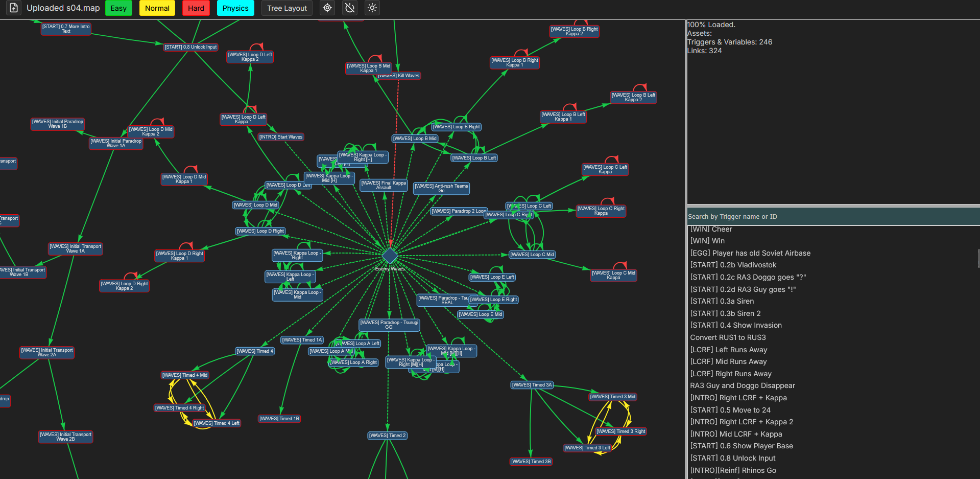The image size is (980, 479).
Task: Select the [WAVES] Timed 3A node
Action: (532, 385)
